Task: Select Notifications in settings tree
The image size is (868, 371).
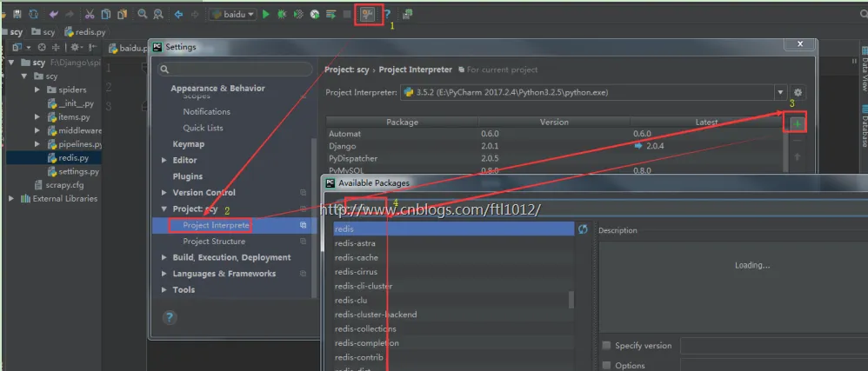Action: click(x=206, y=112)
